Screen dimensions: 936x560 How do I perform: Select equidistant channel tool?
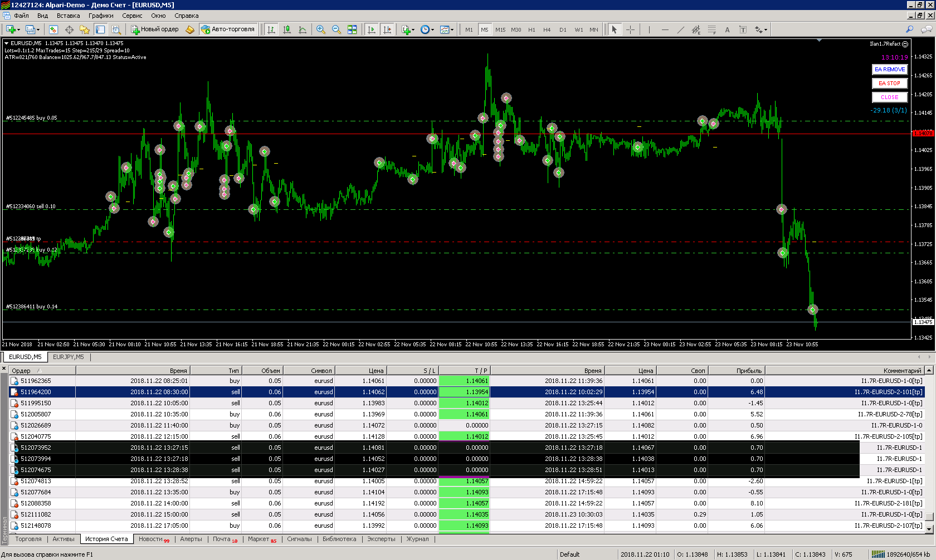pos(696,30)
